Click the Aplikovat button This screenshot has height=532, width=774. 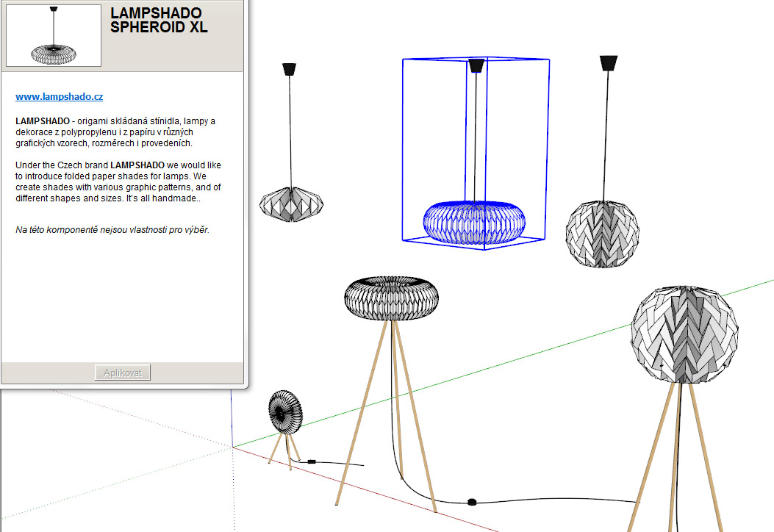(x=123, y=373)
